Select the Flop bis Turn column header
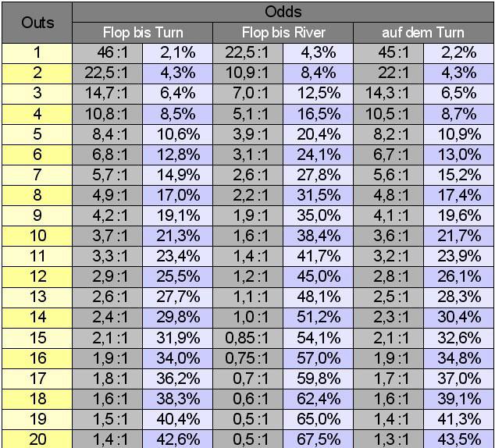Screen dimensions: 495x448 tap(142, 33)
